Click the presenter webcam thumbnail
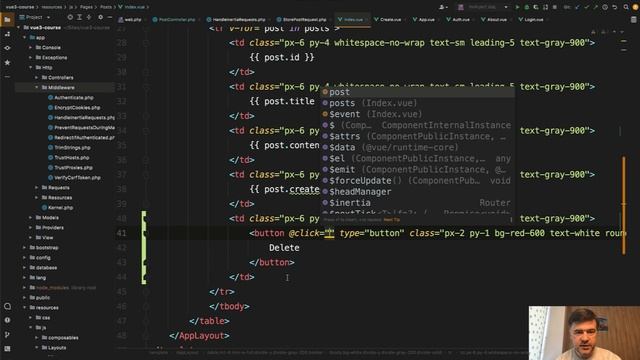 pyautogui.click(x=584, y=333)
